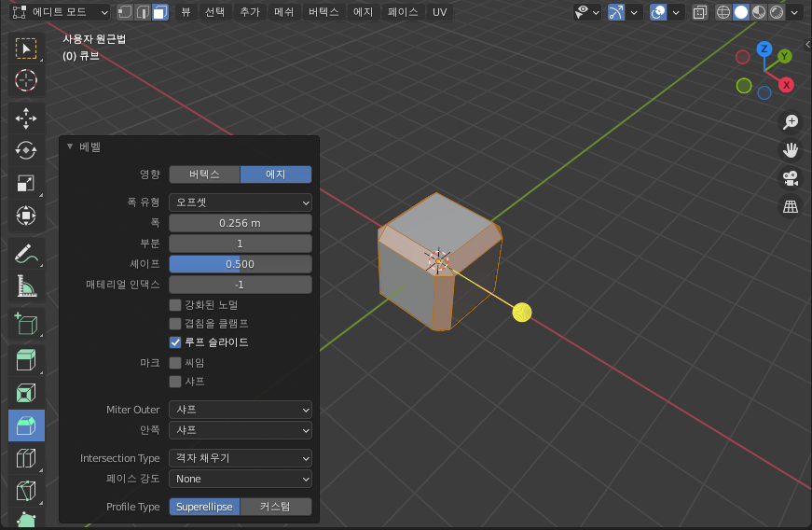Select the Knife tool
The width and height of the screenshot is (812, 530).
pyautogui.click(x=26, y=490)
